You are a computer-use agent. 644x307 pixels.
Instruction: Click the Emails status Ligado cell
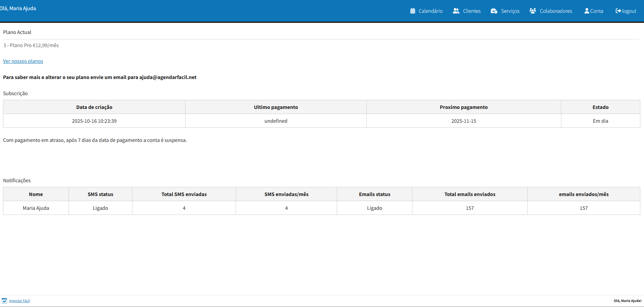[x=374, y=208]
